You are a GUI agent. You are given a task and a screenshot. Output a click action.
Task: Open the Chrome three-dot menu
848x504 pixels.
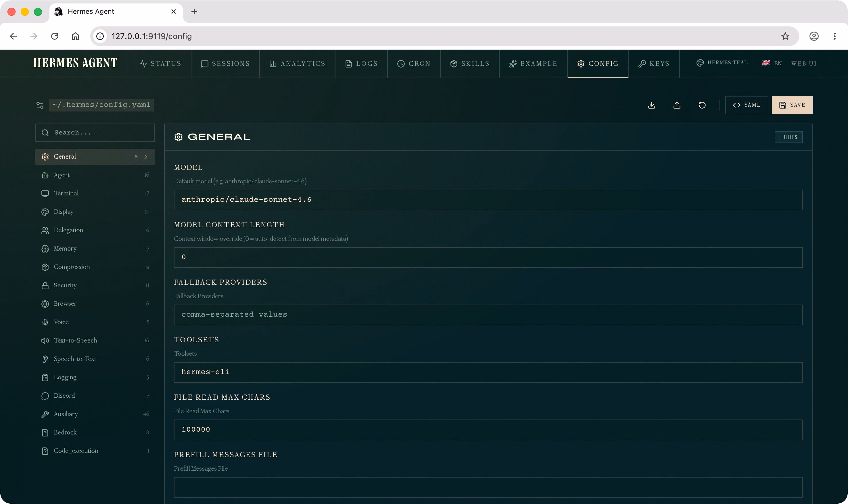(x=834, y=36)
